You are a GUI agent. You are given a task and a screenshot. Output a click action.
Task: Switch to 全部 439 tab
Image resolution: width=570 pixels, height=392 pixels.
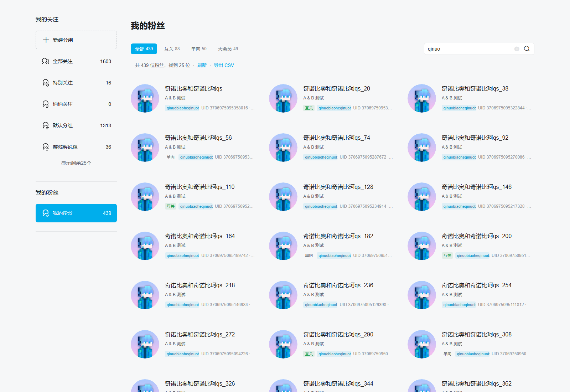144,49
